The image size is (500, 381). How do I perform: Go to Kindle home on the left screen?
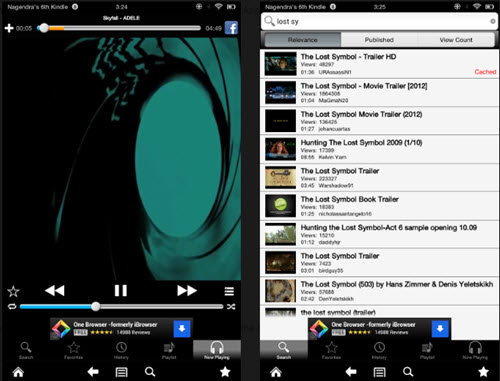(x=18, y=371)
